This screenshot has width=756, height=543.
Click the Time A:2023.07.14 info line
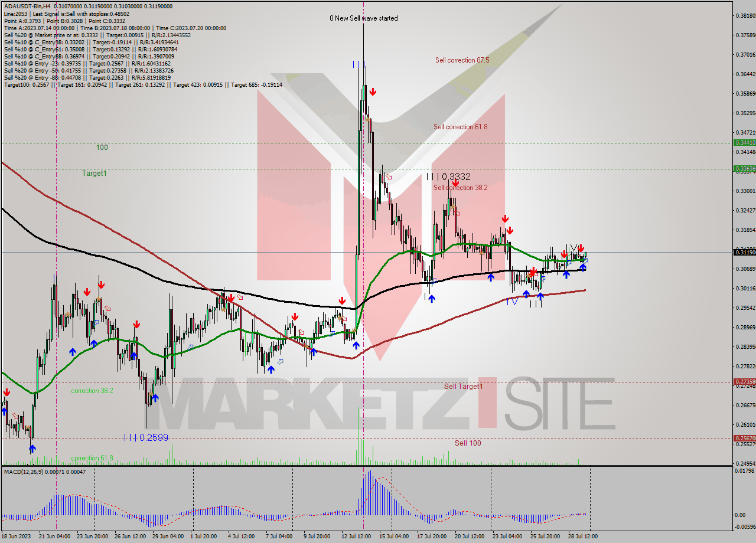(115, 28)
